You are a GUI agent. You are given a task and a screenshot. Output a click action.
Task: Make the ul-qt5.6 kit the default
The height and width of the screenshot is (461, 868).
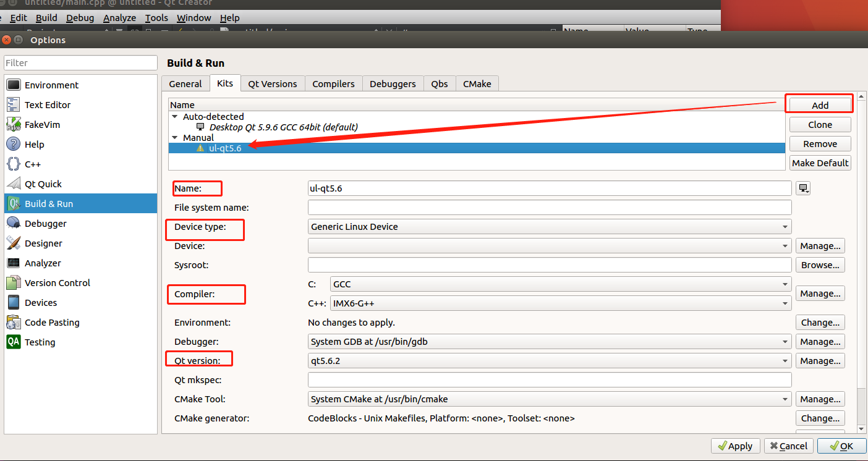click(x=820, y=163)
